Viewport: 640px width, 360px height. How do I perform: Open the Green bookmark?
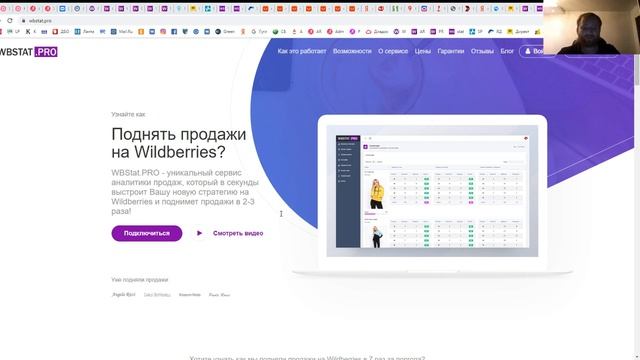point(225,31)
